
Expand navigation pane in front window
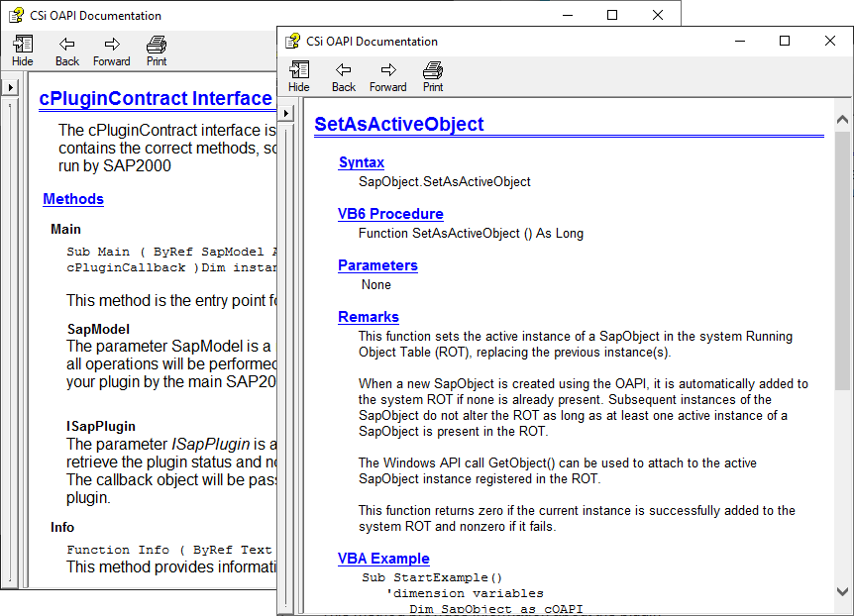click(x=287, y=113)
